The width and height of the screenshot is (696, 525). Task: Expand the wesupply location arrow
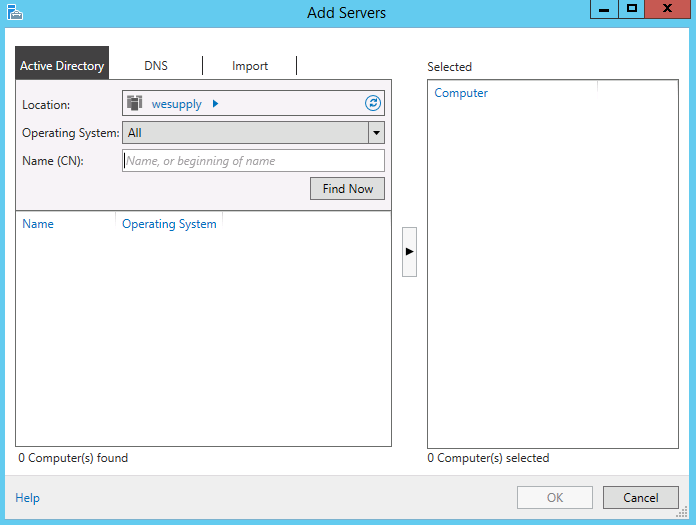[x=216, y=103]
